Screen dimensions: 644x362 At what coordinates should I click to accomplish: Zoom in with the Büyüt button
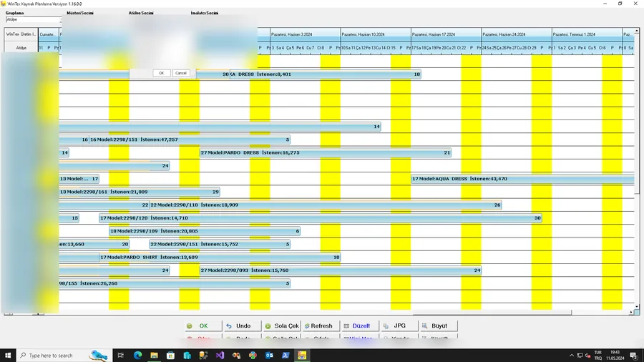pos(439,326)
